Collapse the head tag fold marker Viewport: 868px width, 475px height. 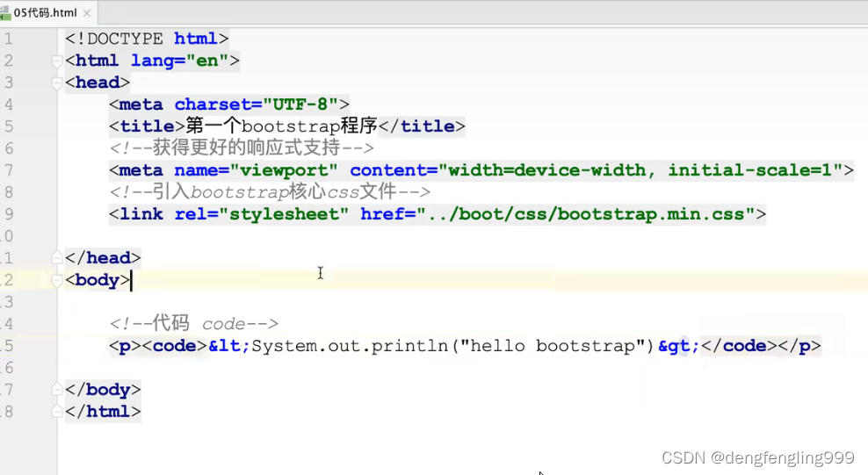[x=56, y=83]
